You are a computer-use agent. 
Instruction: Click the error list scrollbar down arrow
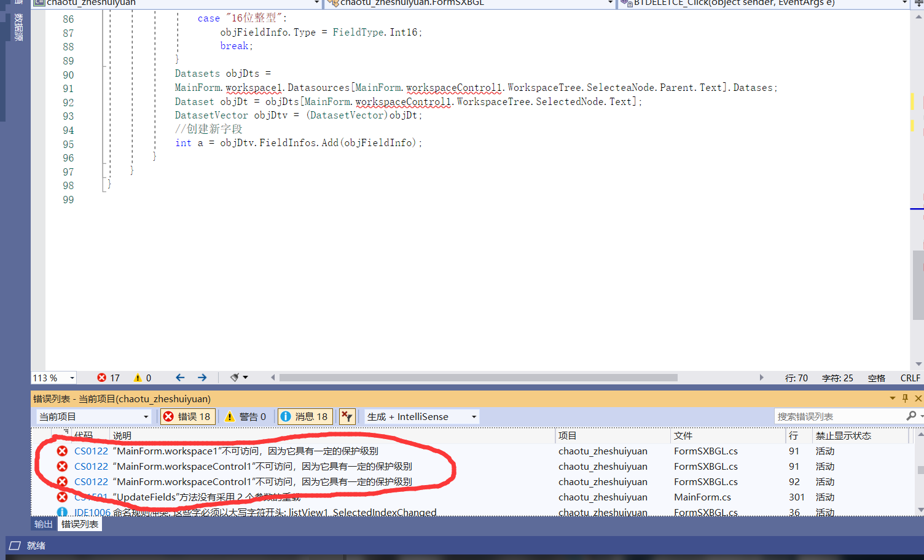click(x=920, y=510)
